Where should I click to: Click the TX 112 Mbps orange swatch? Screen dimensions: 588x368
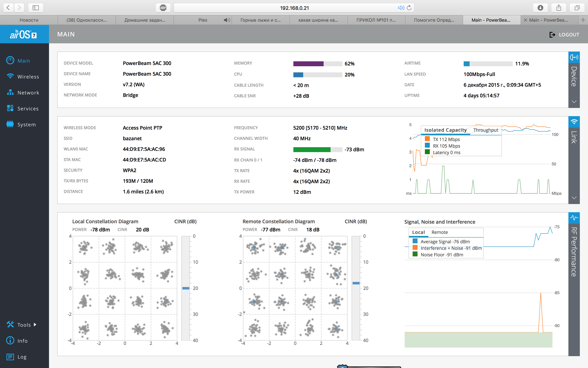click(x=427, y=139)
